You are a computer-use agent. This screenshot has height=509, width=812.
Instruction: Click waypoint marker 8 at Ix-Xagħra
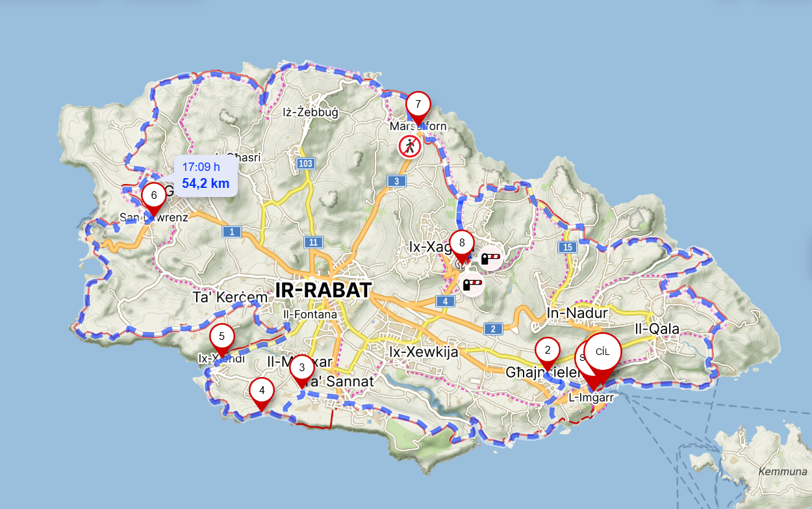coord(462,247)
